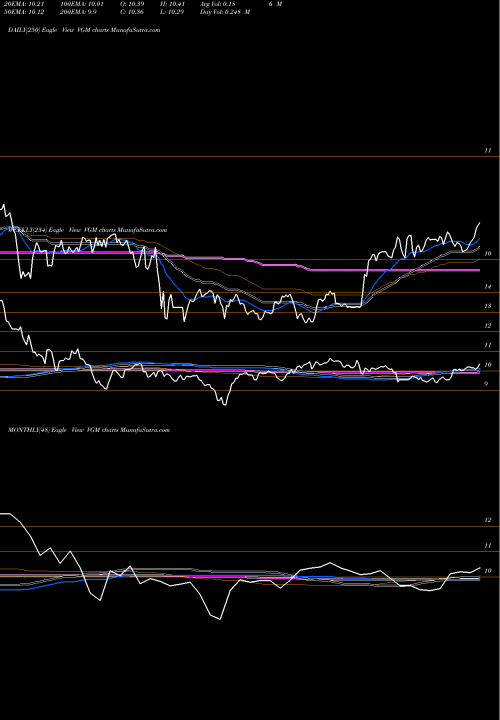The height and width of the screenshot is (720, 500).
Task: Click the monthly chart's 10 price label
Action: [x=488, y=571]
